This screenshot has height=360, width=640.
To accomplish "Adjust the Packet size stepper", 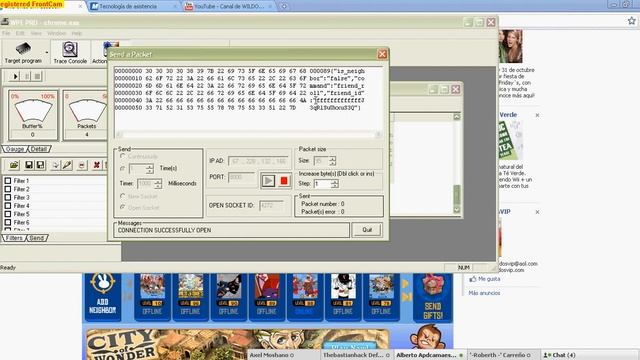I will pos(333,161).
